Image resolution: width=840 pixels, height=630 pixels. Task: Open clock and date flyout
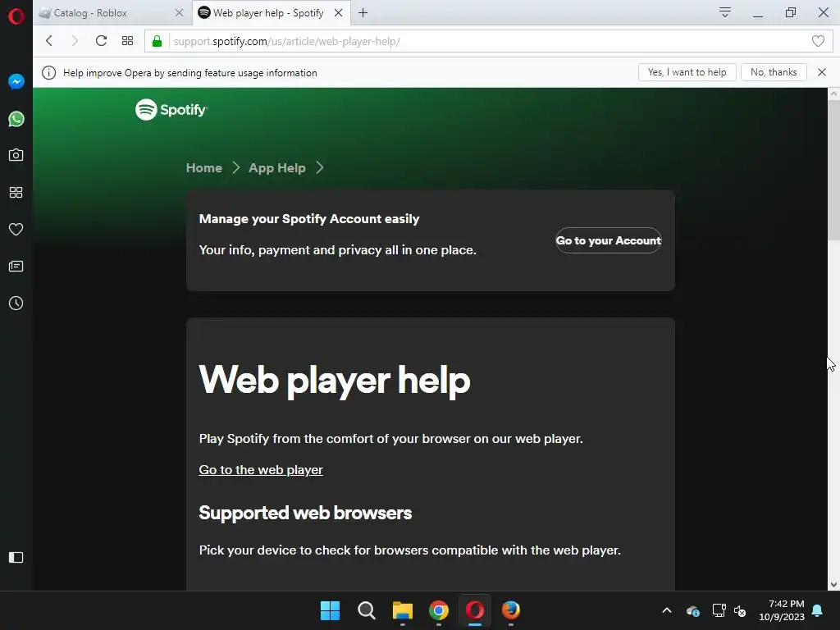[x=782, y=610]
